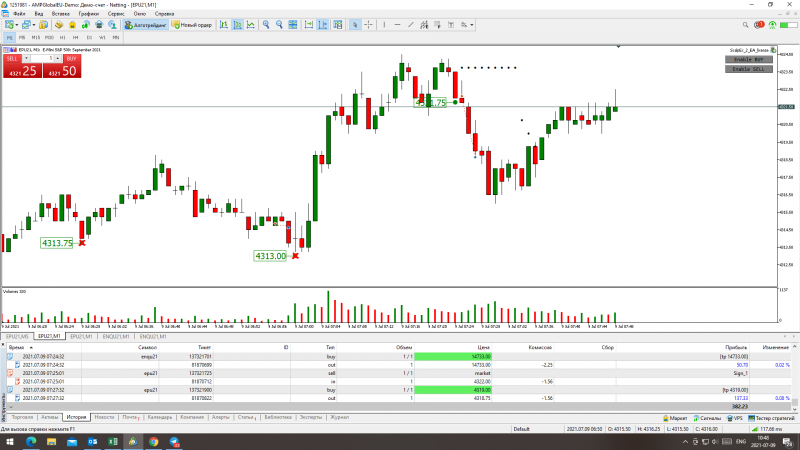
Task: Select the M5 timeframe
Action: [x=22, y=37]
